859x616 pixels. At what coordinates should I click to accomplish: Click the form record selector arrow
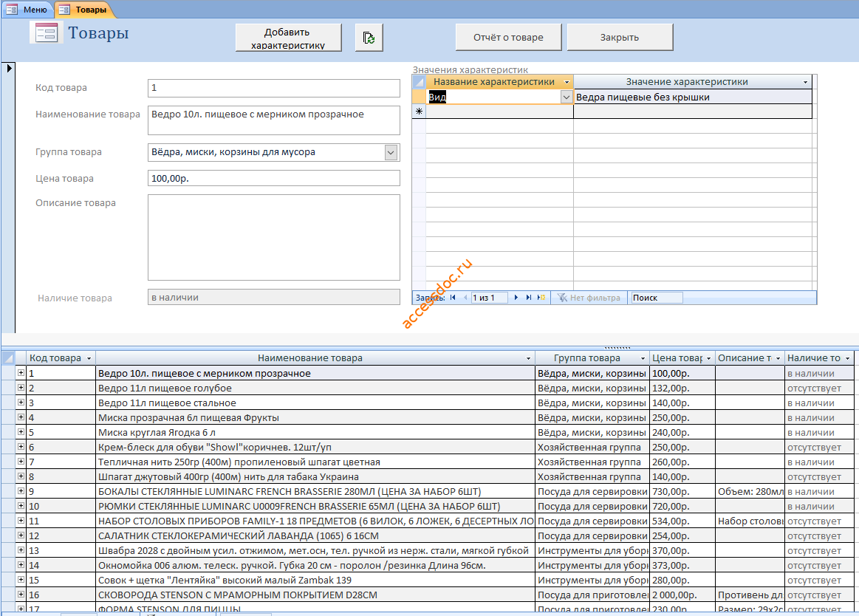pos(9,69)
